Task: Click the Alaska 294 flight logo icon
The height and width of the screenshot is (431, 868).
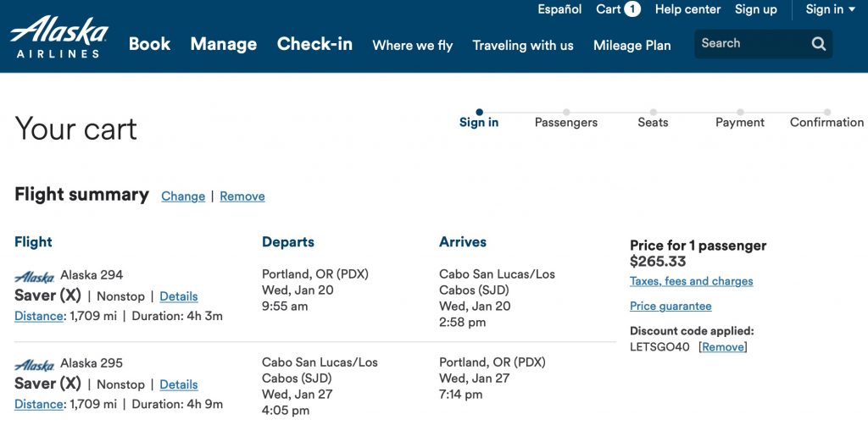Action: pos(35,277)
